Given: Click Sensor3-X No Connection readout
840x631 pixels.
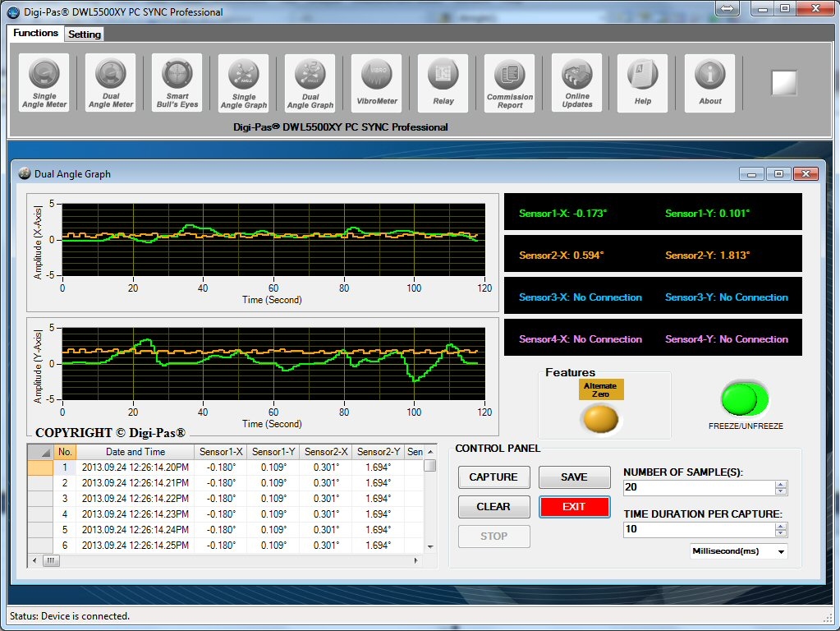Looking at the screenshot, I should point(581,297).
